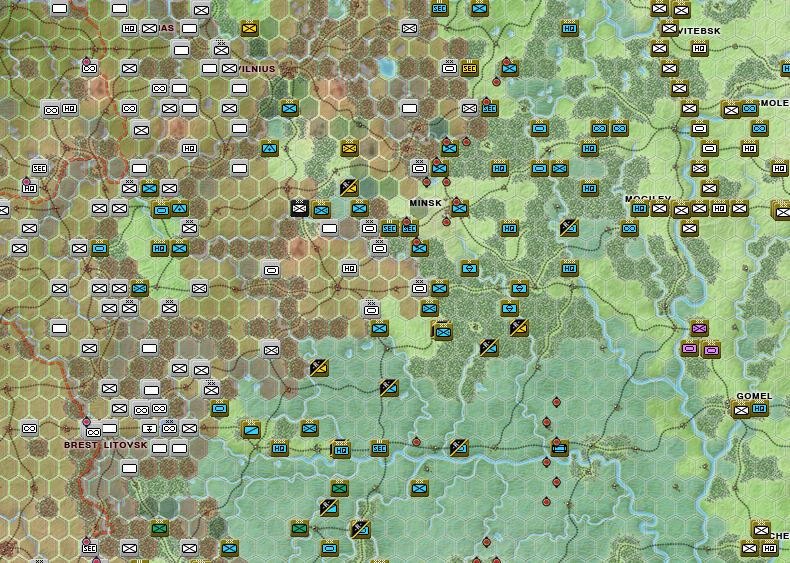Select left blue SEC counter southwest of Minsk
790x563 pixels.
coord(389,228)
